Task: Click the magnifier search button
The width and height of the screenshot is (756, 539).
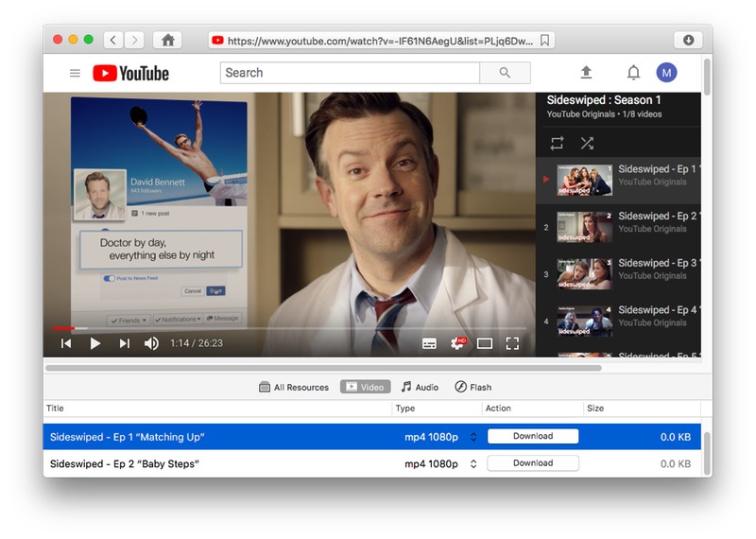Action: click(505, 73)
